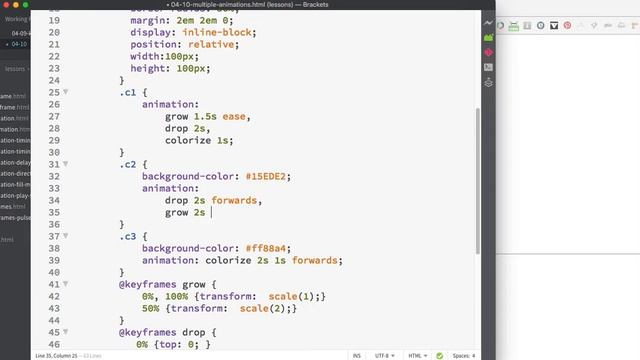Click the black V extension icon in browser
Viewport: 640px width, 360px height.
pyautogui.click(x=554, y=26)
